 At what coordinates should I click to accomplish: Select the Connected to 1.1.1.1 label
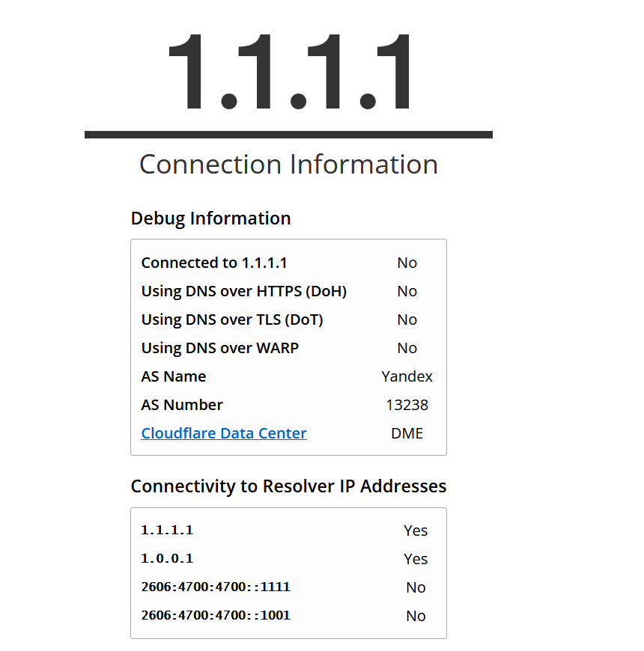pos(214,263)
